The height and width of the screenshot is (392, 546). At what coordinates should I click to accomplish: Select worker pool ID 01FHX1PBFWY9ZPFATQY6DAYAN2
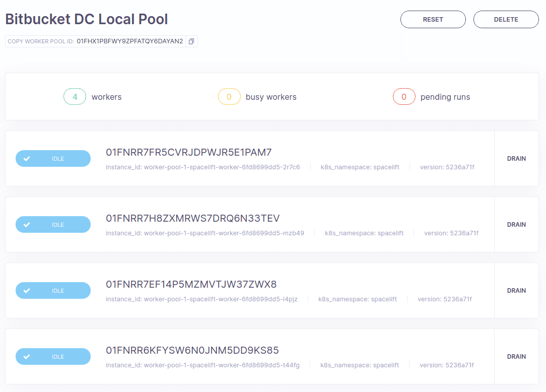click(129, 41)
